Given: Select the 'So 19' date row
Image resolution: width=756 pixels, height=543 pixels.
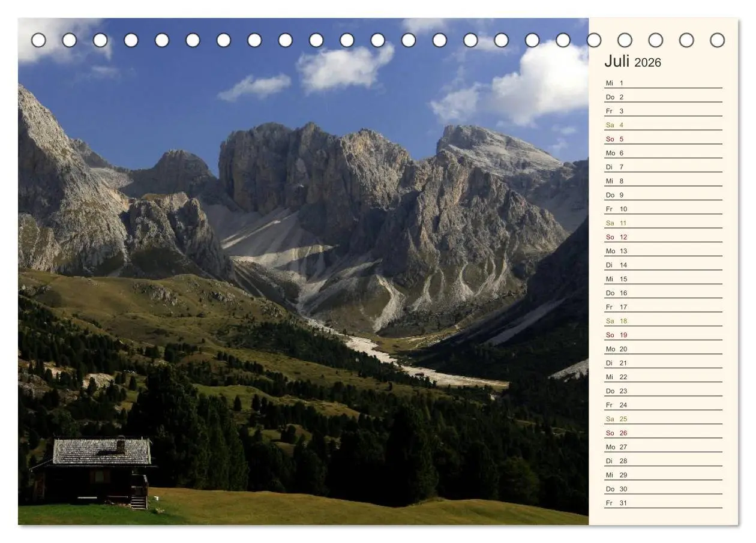Looking at the screenshot, I should pos(663,335).
